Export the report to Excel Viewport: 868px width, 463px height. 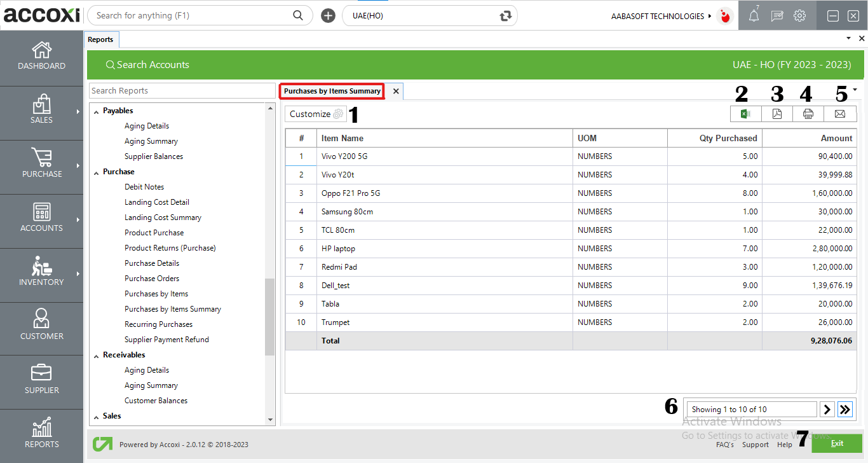[745, 114]
